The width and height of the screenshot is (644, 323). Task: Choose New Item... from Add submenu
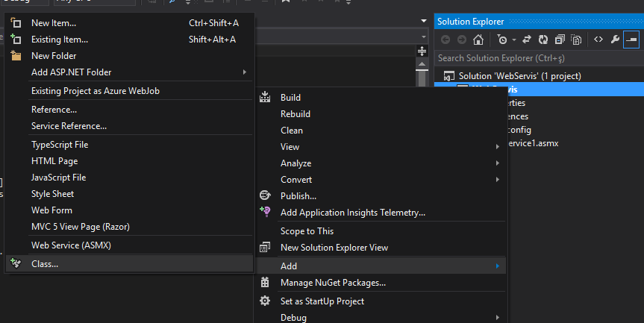129,23
